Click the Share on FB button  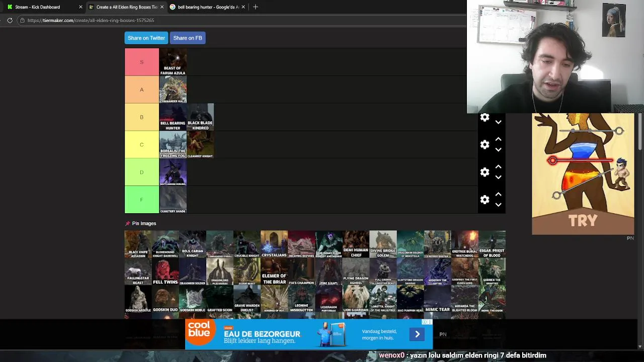pos(188,38)
